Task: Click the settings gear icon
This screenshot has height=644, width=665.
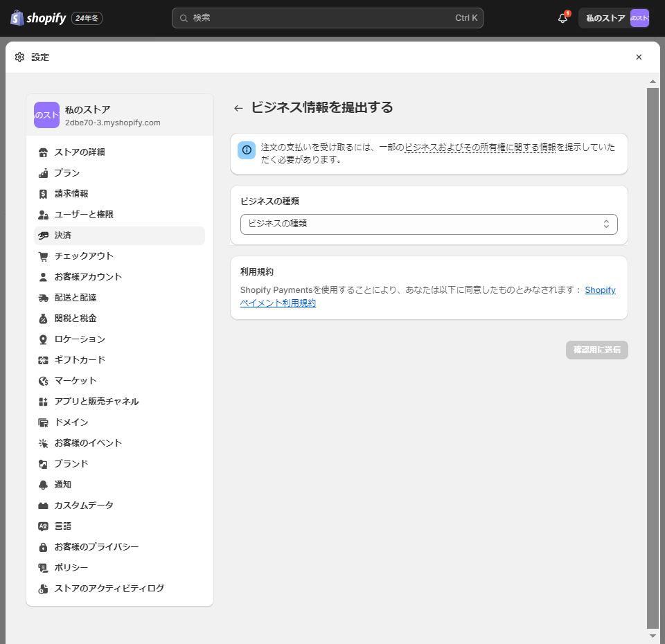Action: click(x=19, y=57)
